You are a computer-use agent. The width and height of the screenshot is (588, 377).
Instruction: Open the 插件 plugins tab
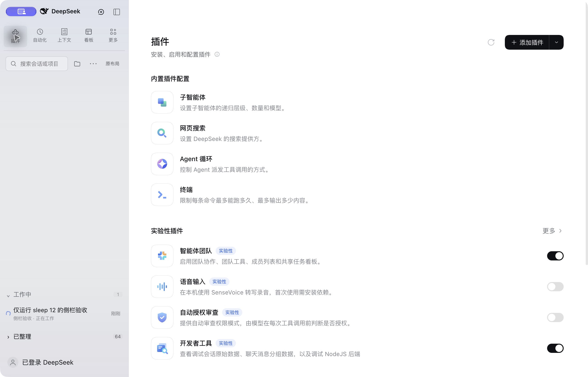[15, 36]
